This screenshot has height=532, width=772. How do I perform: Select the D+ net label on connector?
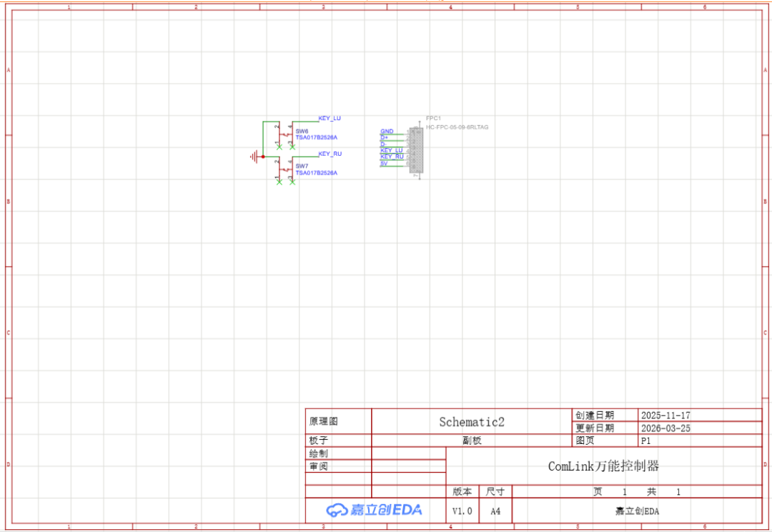click(384, 138)
